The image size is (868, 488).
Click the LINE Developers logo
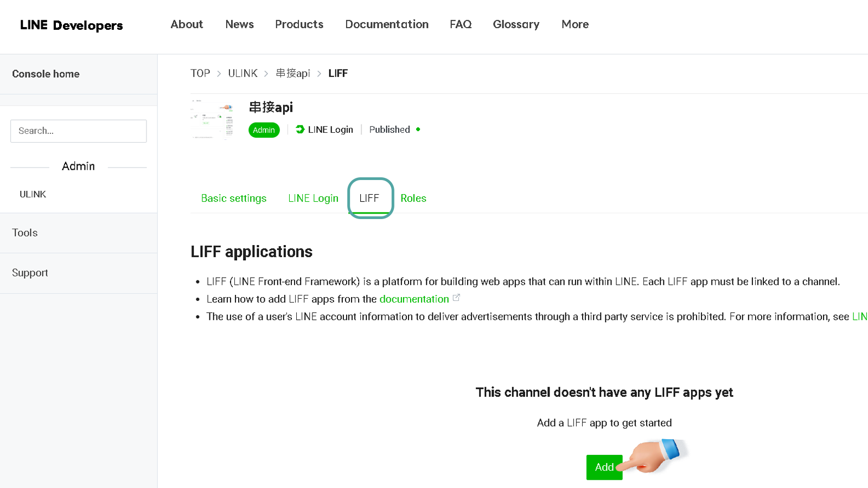coord(71,25)
